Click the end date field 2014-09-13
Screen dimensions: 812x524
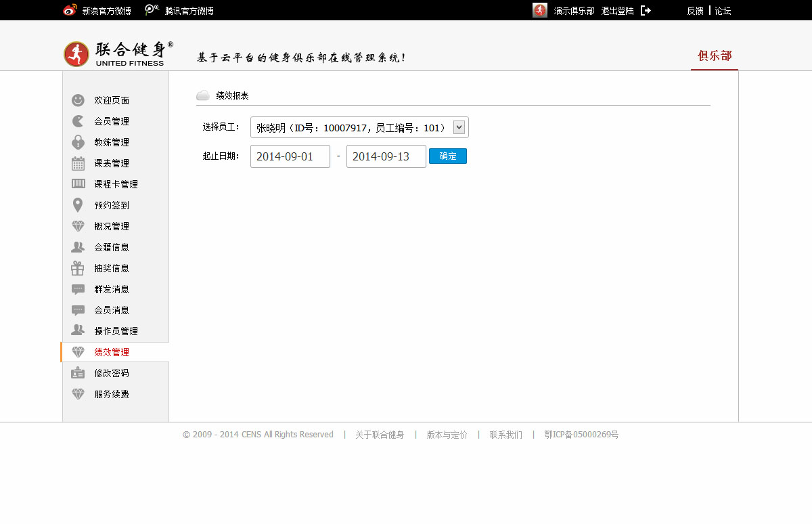(x=386, y=156)
